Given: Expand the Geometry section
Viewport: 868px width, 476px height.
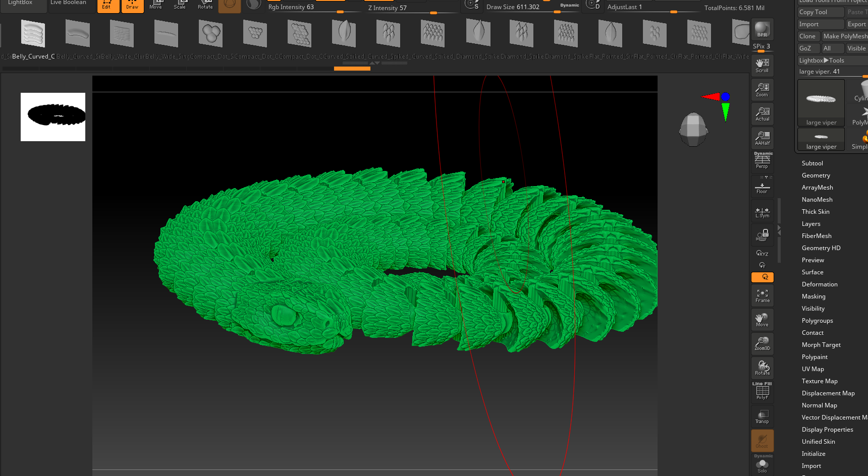Looking at the screenshot, I should 816,175.
